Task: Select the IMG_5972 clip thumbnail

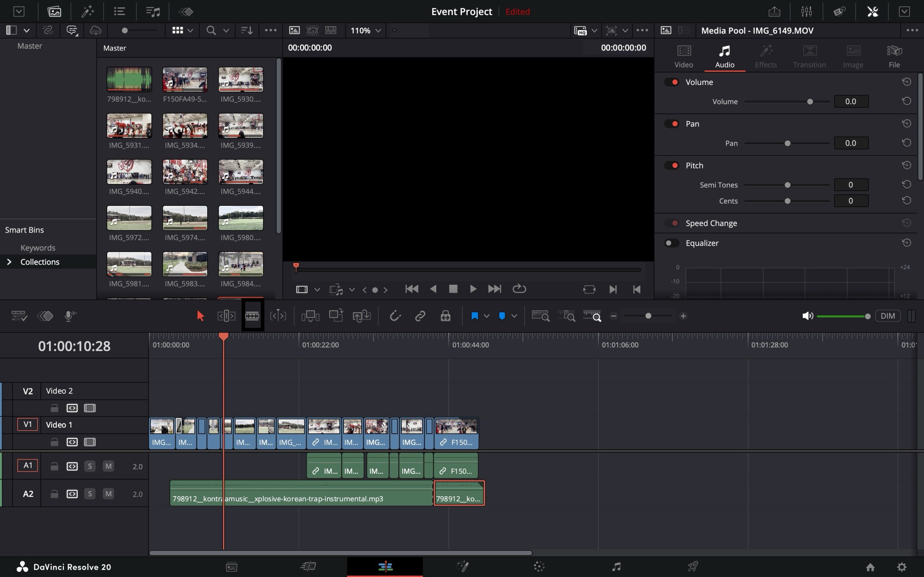Action: [x=129, y=218]
